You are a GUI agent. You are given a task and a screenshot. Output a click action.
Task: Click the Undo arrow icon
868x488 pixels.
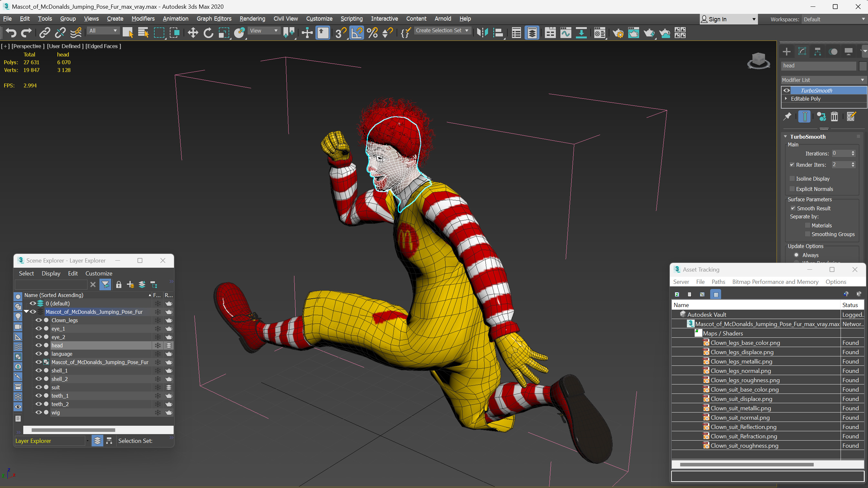11,33
